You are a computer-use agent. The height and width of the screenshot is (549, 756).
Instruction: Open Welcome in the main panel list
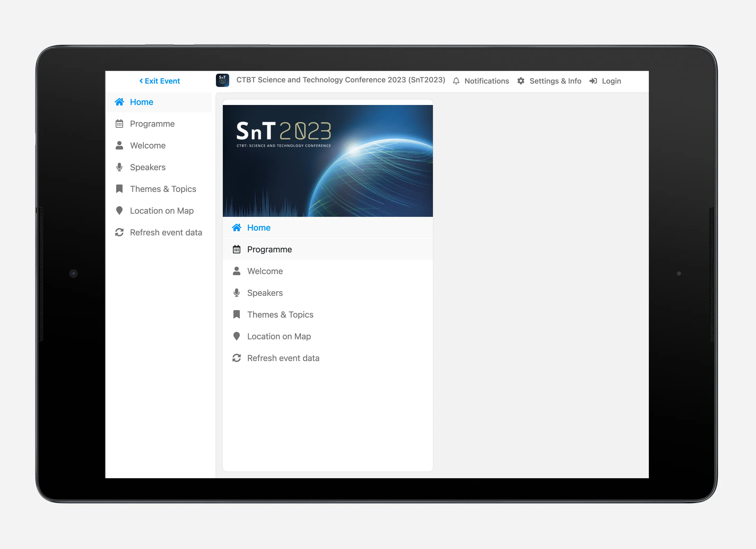coord(328,271)
